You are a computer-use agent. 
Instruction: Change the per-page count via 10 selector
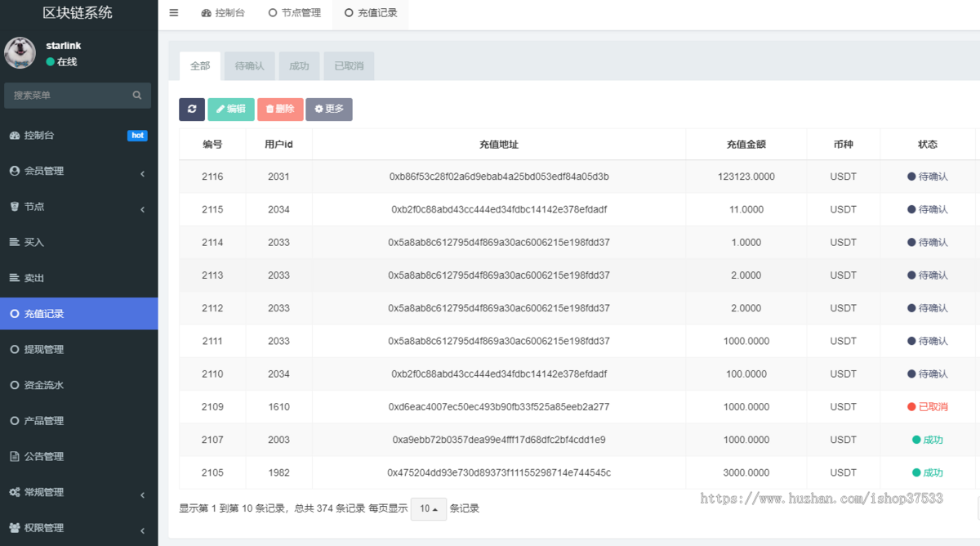(x=429, y=508)
